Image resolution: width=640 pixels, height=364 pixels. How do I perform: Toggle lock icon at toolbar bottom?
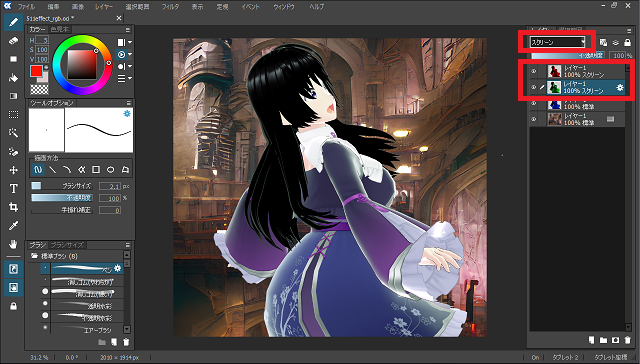13,306
